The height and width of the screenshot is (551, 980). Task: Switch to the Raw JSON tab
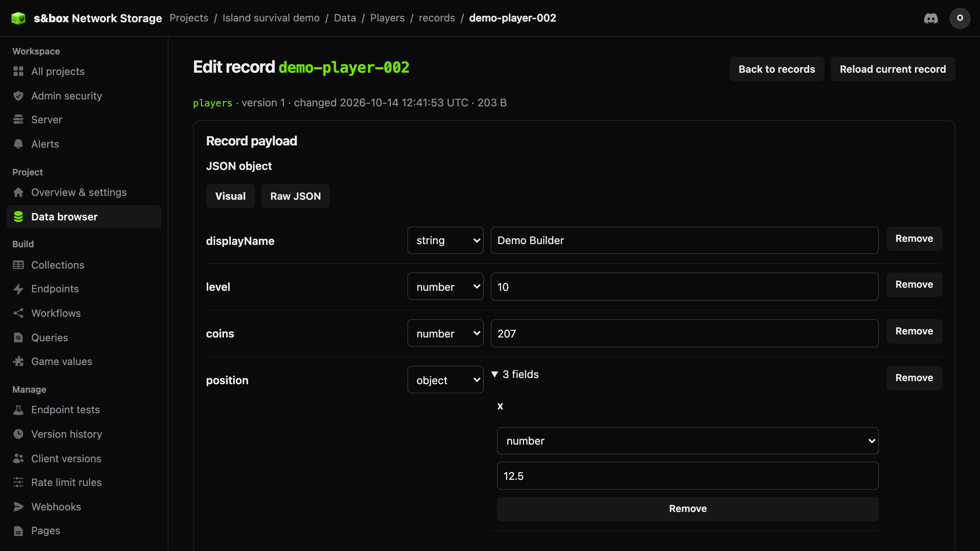click(x=295, y=196)
